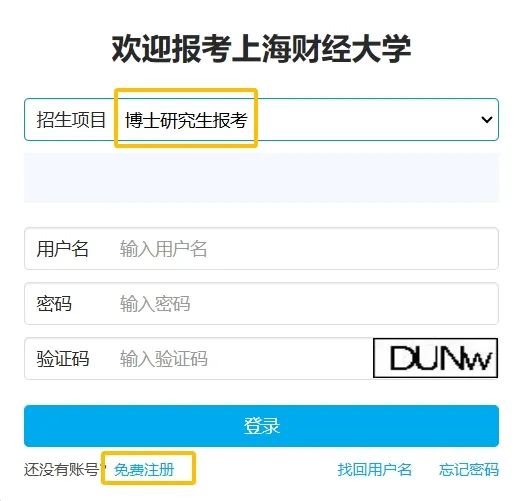Click the blue 登录 button
This screenshot has height=501, width=521.
[x=261, y=426]
